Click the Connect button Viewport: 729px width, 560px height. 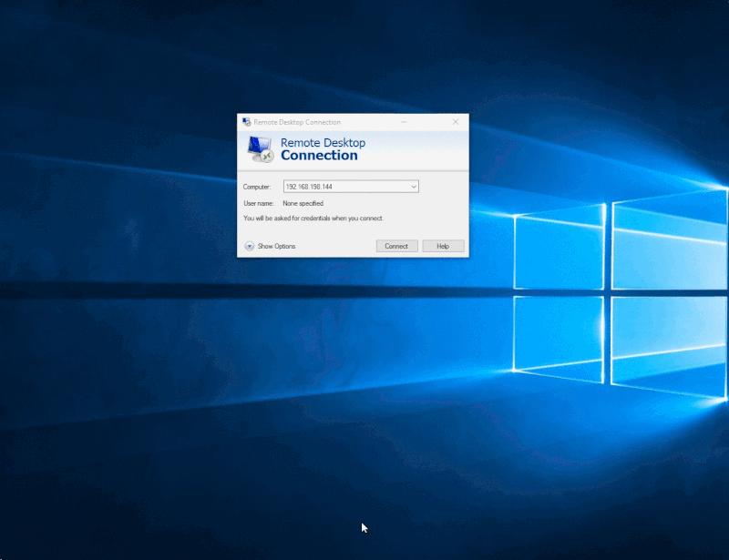(396, 246)
